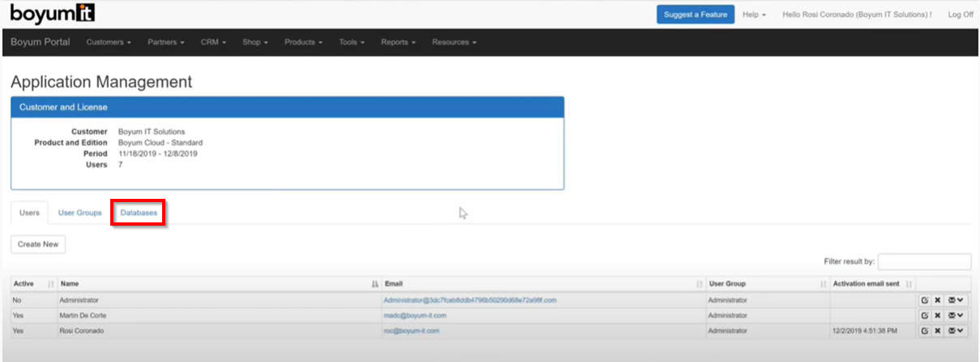Sort table by Name column
Image resolution: width=980 pixels, height=362 pixels.
(219, 284)
